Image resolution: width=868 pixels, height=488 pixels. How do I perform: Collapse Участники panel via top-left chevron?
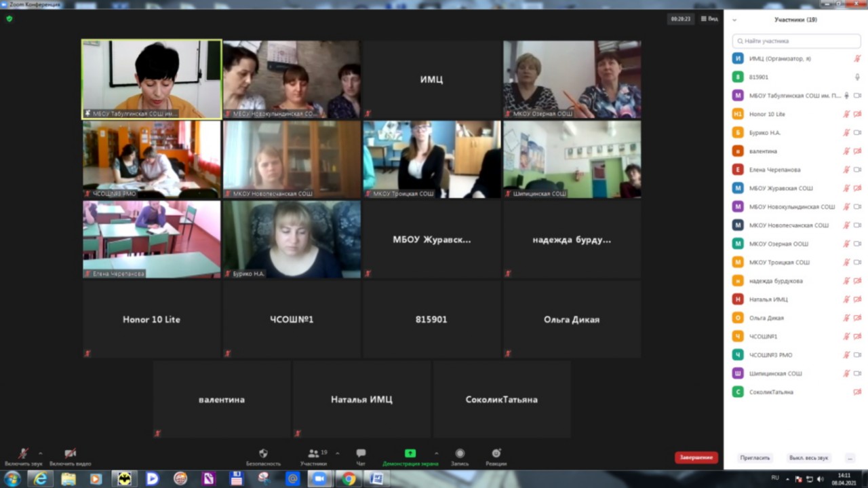(x=734, y=20)
